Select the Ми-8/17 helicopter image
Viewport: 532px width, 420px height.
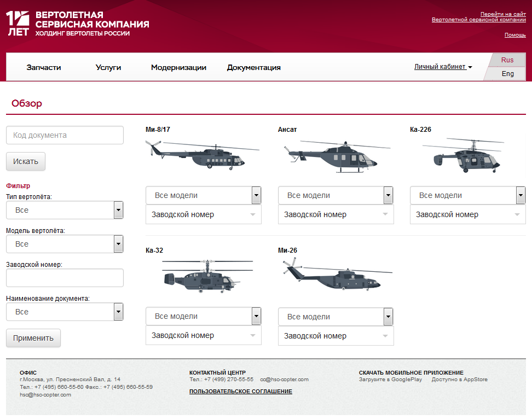[202, 155]
